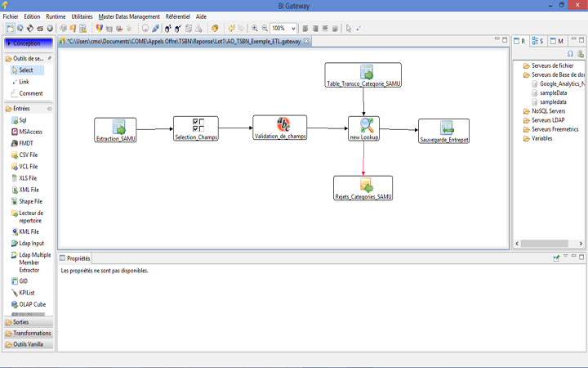Select the GID input tool
Screen dimensions: 588x368
[x=20, y=280]
